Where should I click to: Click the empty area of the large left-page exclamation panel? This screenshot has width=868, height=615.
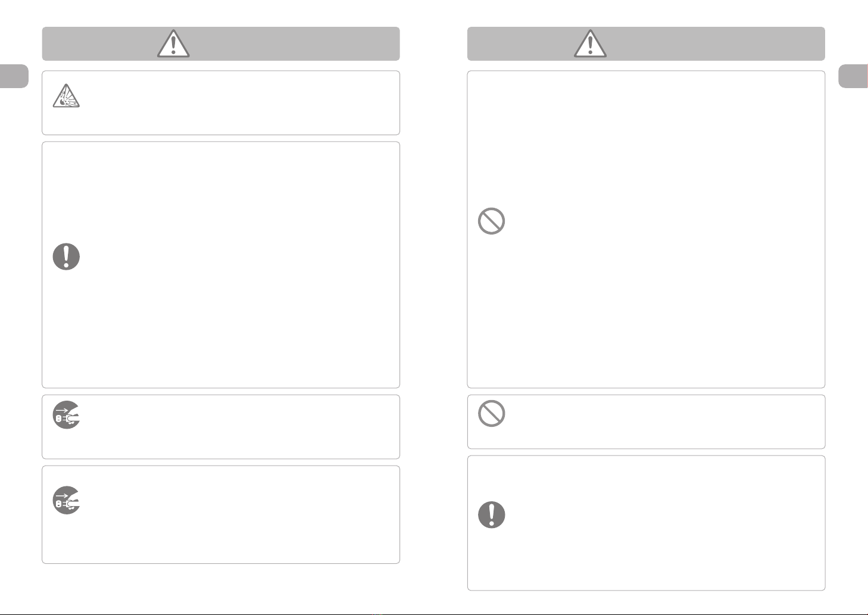click(238, 265)
